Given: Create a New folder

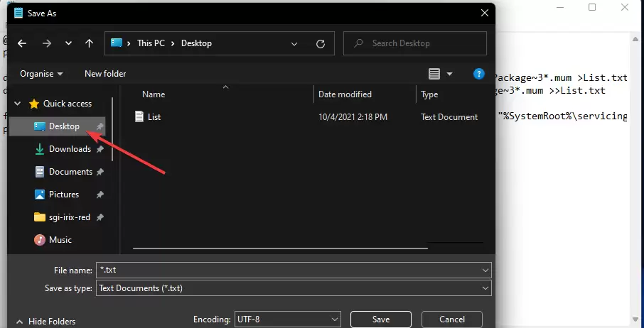Looking at the screenshot, I should pos(105,74).
